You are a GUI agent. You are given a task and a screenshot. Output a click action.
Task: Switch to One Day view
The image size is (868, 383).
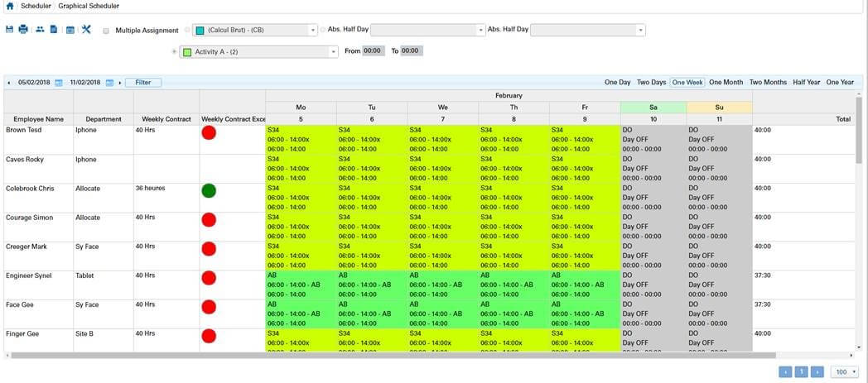[617, 83]
